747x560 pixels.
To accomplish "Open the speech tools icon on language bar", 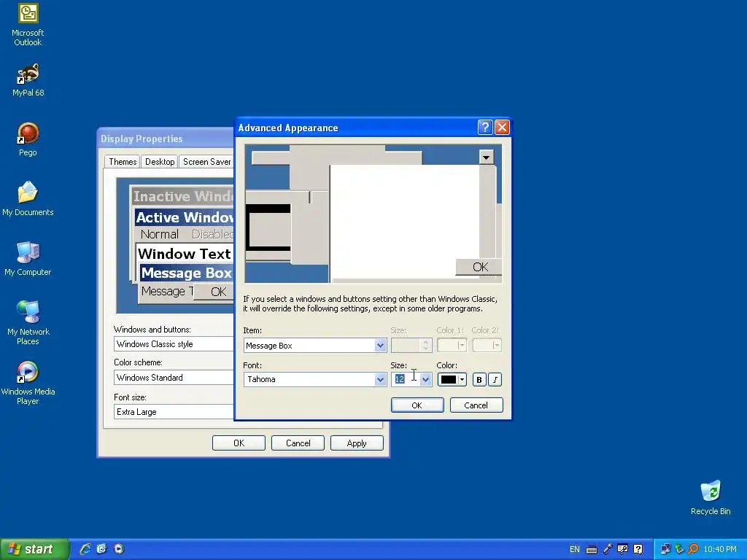I will 622,550.
